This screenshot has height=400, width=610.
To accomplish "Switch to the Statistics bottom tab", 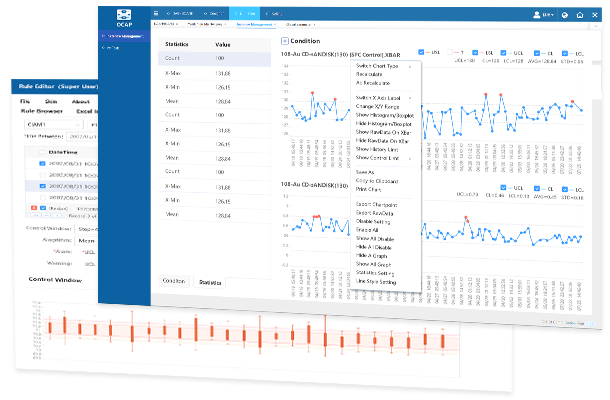I will (208, 283).
